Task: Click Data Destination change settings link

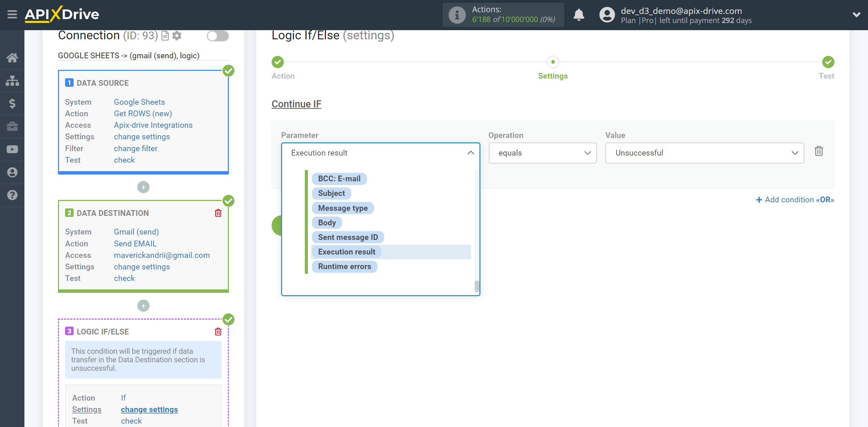Action: 142,267
